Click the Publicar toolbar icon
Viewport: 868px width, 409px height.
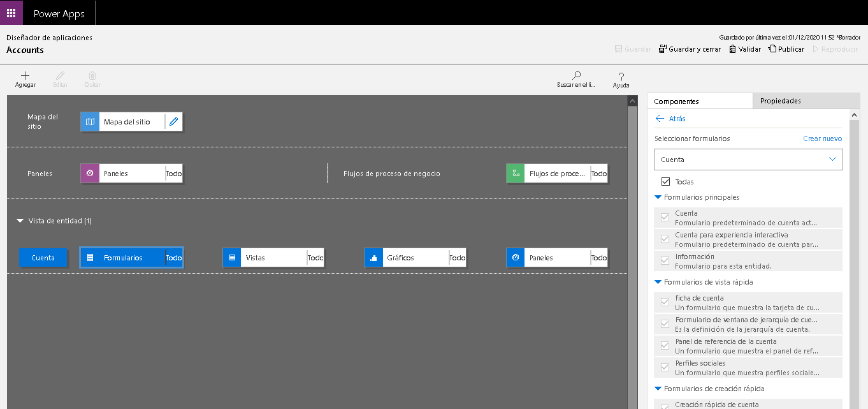pyautogui.click(x=772, y=49)
